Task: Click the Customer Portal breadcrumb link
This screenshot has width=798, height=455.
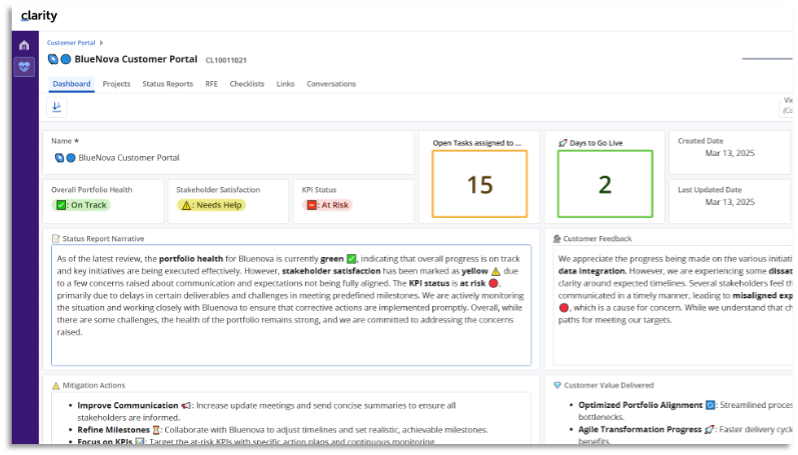Action: point(71,43)
